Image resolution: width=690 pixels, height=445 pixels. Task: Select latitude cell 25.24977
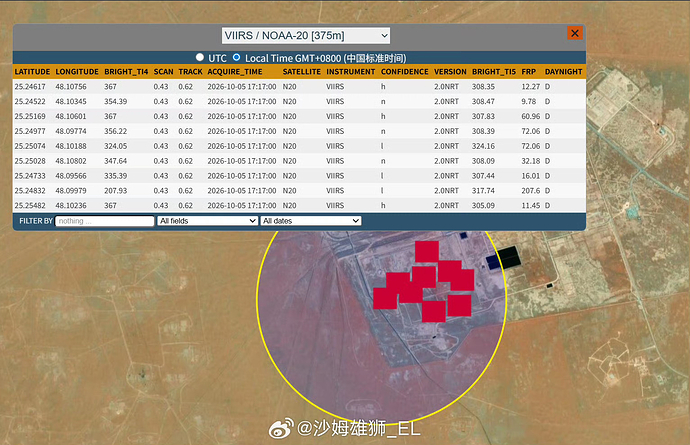[x=30, y=131]
